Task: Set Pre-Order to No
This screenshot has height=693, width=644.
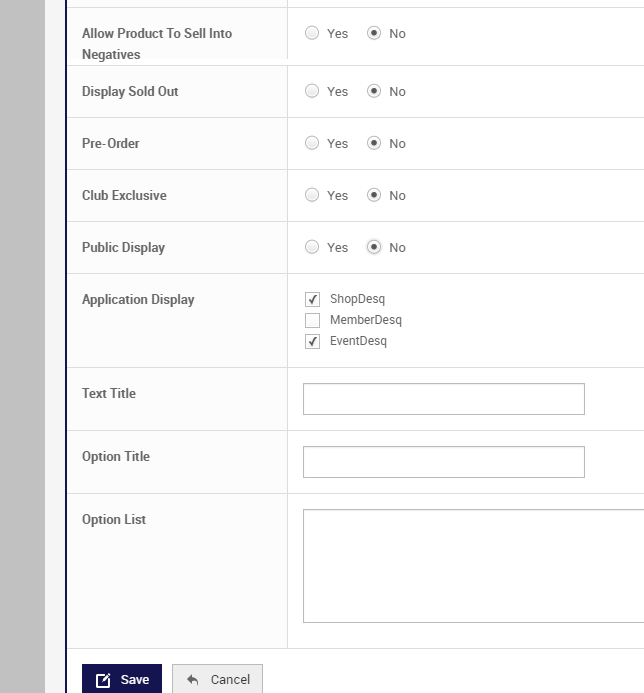Action: 374,143
